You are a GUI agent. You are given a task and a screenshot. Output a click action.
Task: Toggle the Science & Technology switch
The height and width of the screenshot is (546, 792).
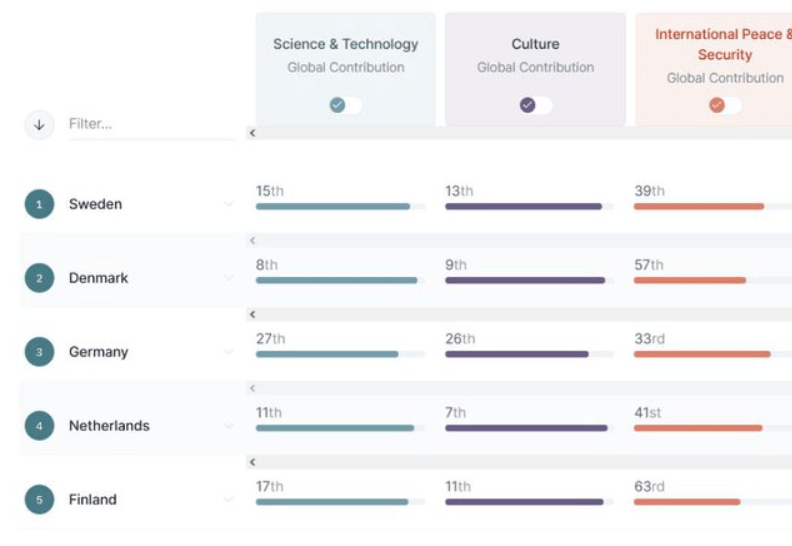tap(346, 105)
